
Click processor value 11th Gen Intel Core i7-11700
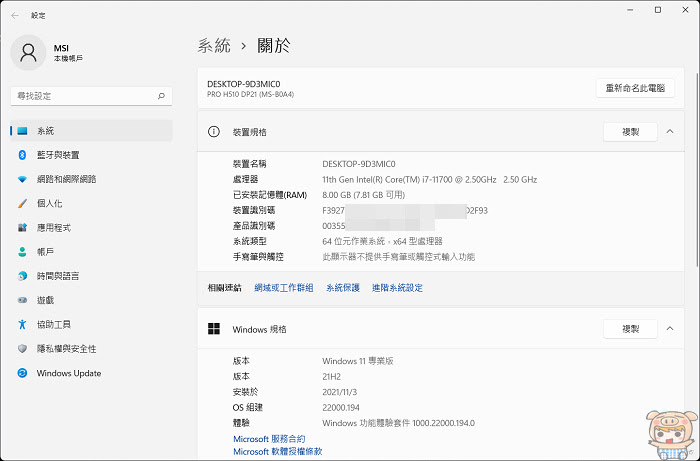click(429, 179)
